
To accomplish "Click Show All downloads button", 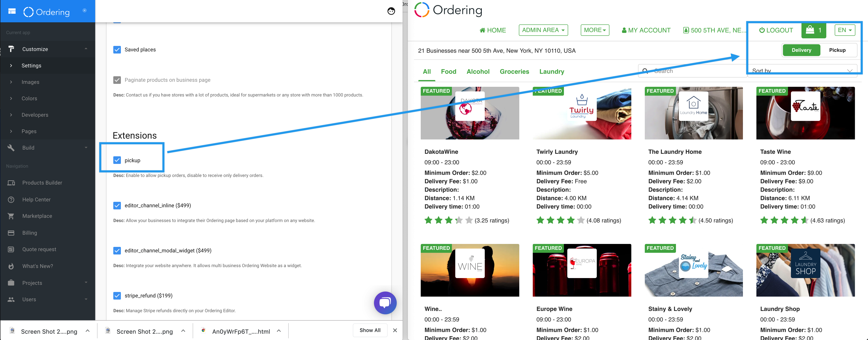I will tap(370, 330).
